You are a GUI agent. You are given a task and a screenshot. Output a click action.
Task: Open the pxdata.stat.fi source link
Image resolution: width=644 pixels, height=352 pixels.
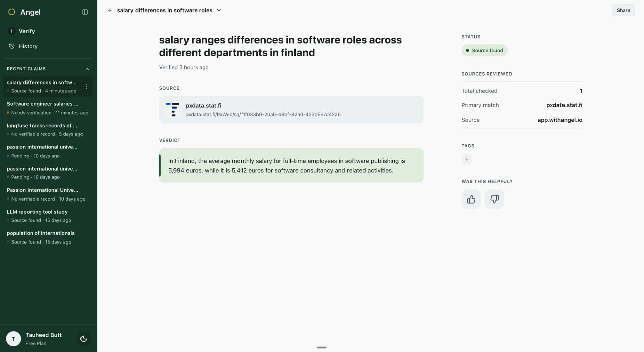click(x=291, y=109)
